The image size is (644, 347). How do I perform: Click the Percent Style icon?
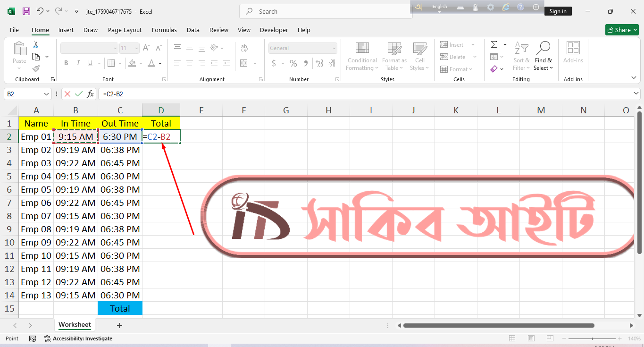(x=293, y=63)
